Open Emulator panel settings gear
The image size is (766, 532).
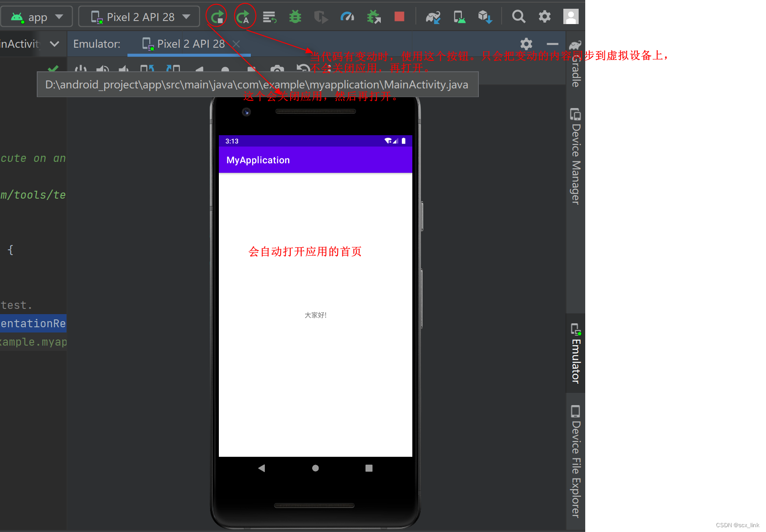(526, 44)
